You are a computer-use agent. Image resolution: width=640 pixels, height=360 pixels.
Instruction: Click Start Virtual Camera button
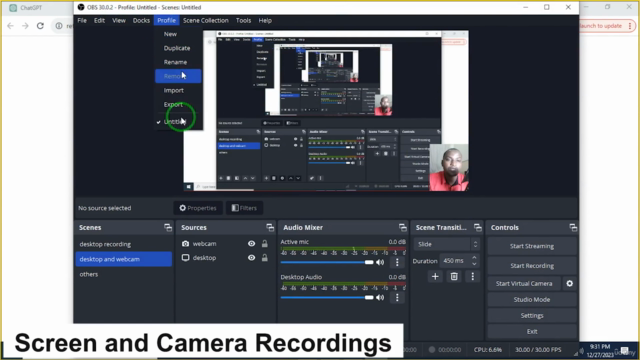pos(524,283)
